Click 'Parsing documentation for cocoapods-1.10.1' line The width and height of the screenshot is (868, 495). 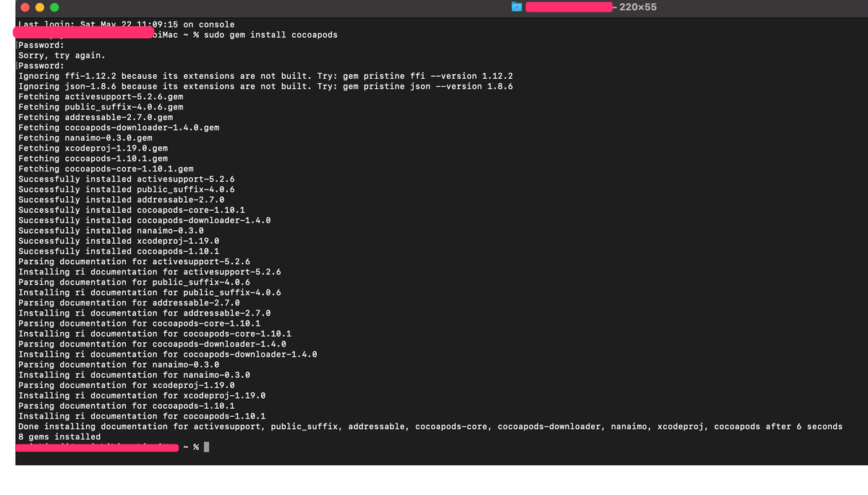pyautogui.click(x=127, y=405)
